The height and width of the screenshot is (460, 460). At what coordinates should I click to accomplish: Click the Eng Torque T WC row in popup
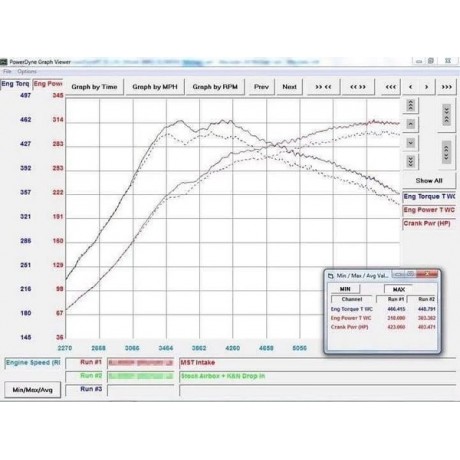(383, 309)
